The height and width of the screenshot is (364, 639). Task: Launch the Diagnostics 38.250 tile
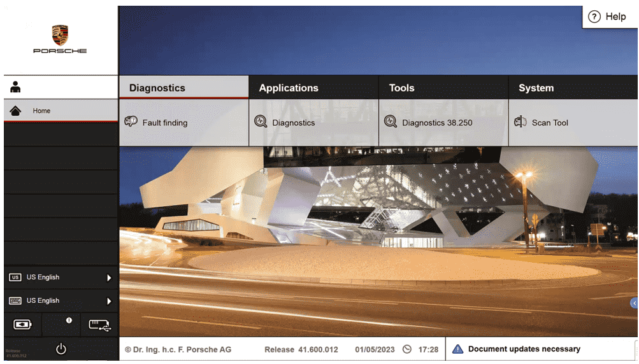[443, 123]
